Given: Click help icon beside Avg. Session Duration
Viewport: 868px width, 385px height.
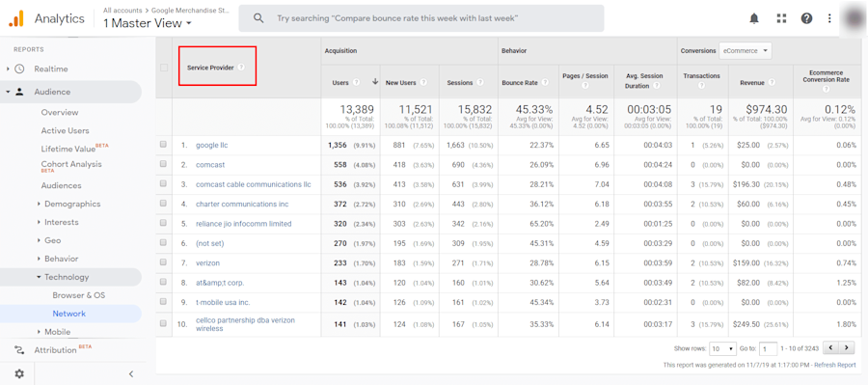Looking at the screenshot, I should pyautogui.click(x=656, y=86).
